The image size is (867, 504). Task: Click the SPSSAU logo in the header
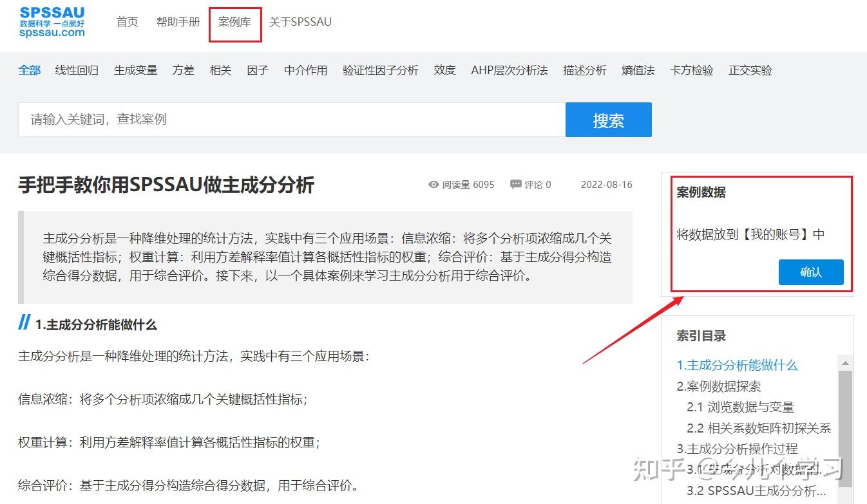[x=52, y=23]
